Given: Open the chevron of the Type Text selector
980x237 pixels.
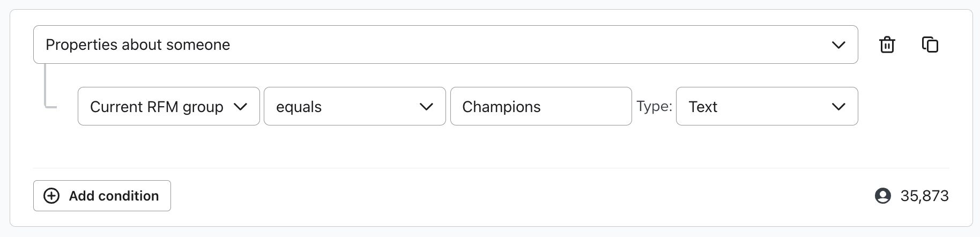Looking at the screenshot, I should pyautogui.click(x=838, y=107).
